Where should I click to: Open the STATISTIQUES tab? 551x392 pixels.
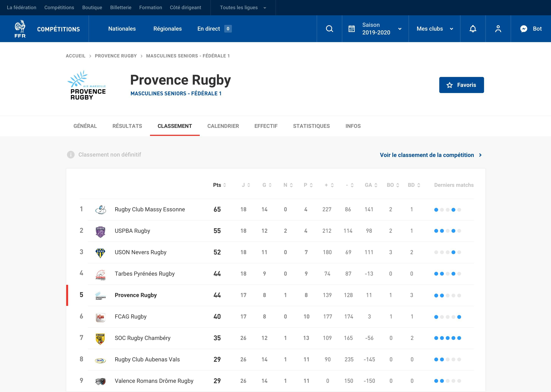(311, 126)
